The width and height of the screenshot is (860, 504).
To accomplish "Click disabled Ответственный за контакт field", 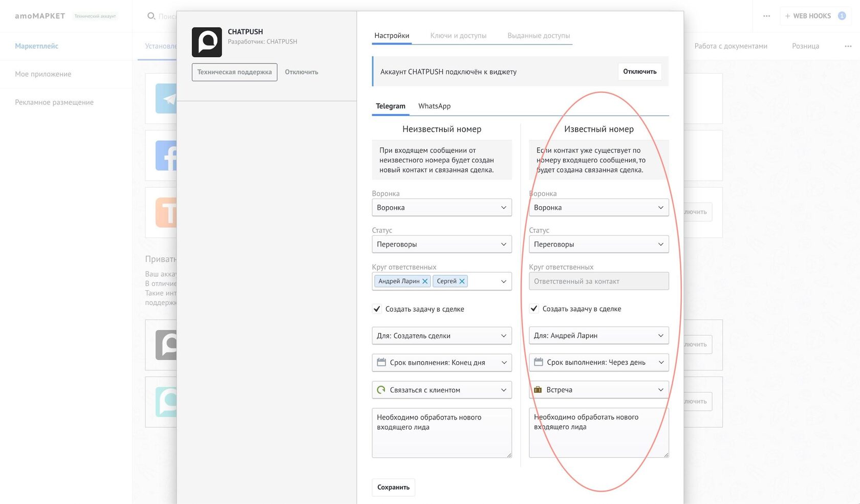I will [599, 281].
